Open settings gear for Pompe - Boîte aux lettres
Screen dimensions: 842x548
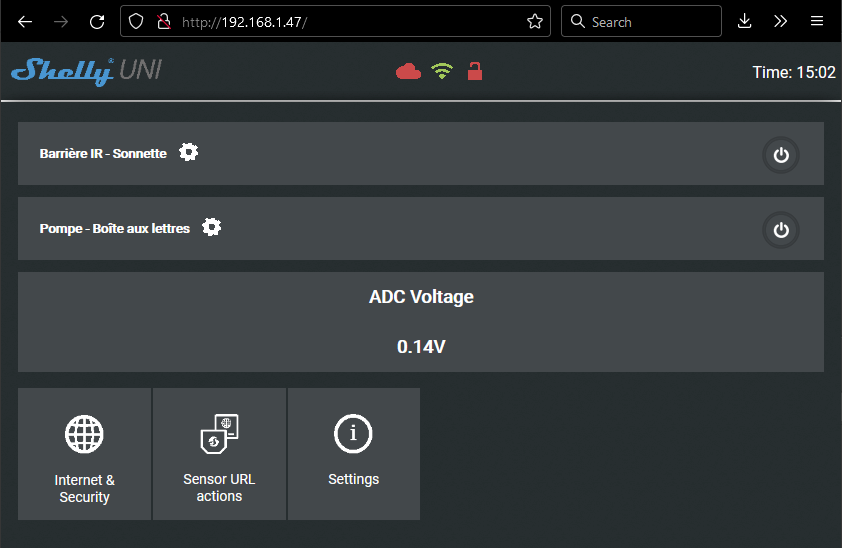(211, 227)
